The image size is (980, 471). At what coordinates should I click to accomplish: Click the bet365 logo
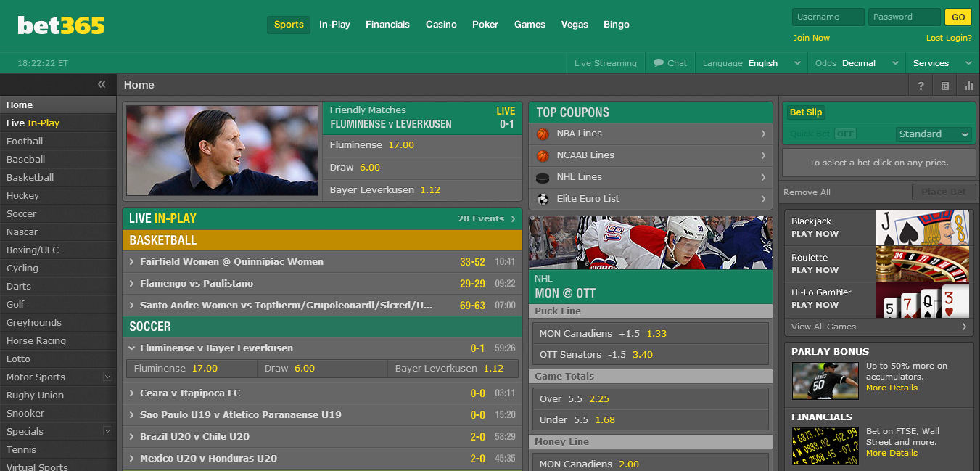62,25
